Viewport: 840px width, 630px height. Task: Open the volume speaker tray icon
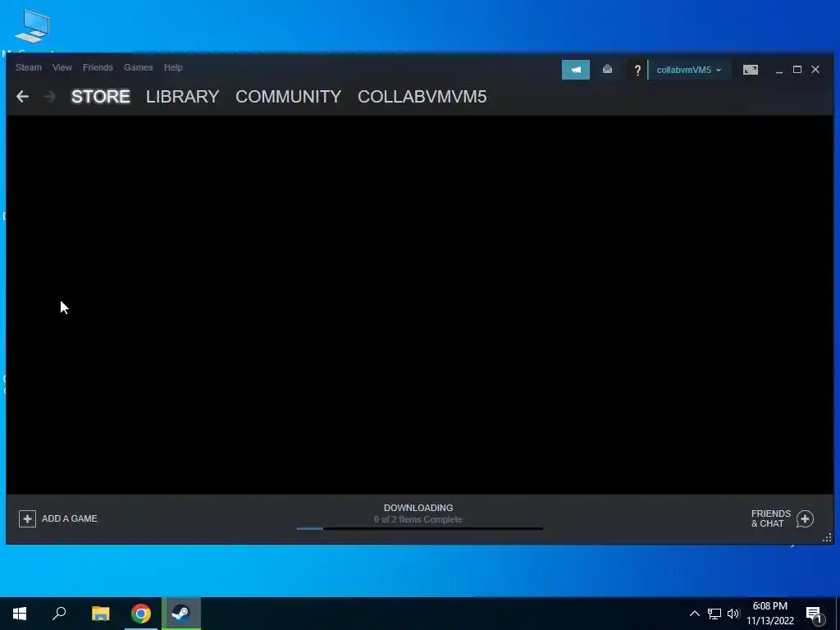[x=733, y=614]
